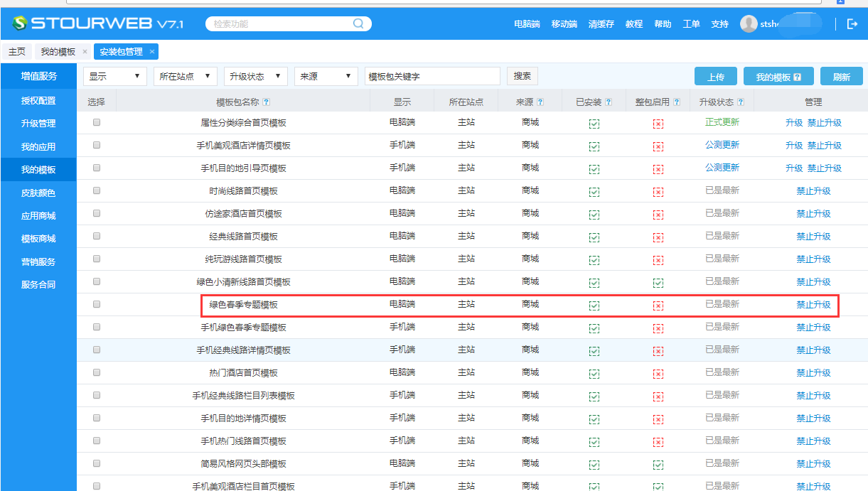Switch to the 我的模板 tab

tap(58, 52)
